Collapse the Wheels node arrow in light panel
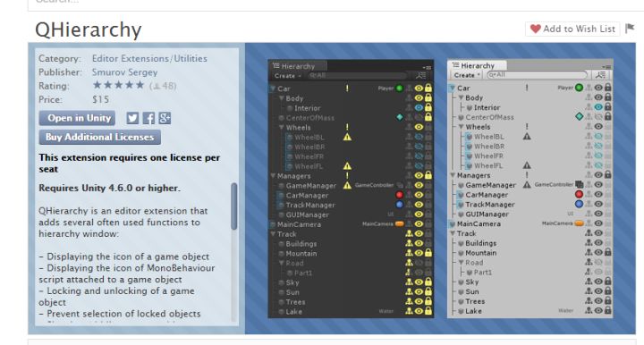 (x=461, y=127)
